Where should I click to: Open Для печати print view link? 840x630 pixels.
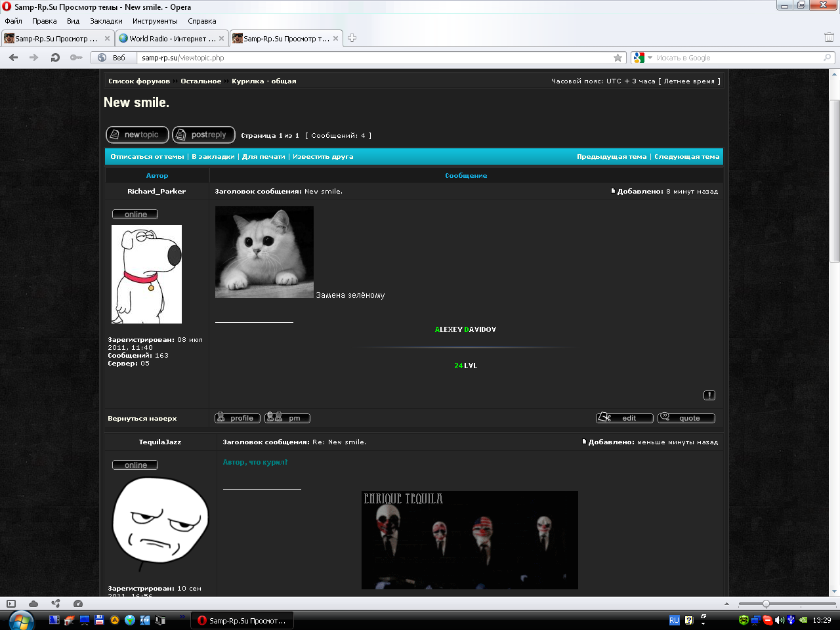264,157
